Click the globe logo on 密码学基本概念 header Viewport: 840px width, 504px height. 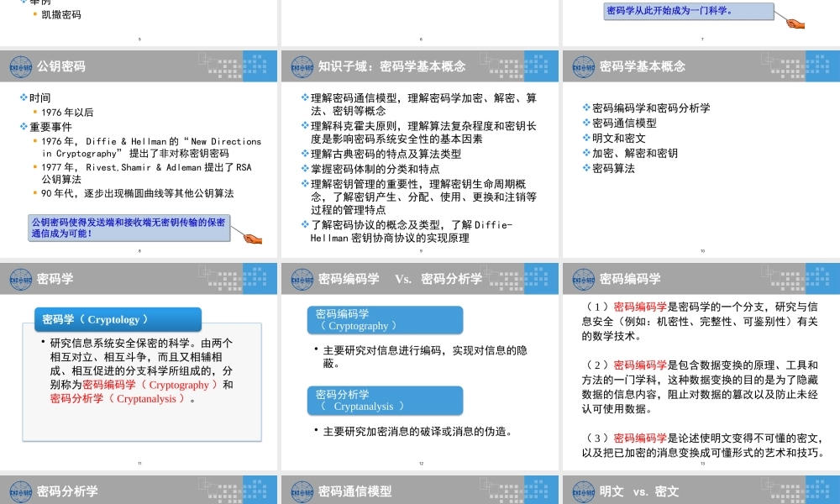(x=582, y=66)
